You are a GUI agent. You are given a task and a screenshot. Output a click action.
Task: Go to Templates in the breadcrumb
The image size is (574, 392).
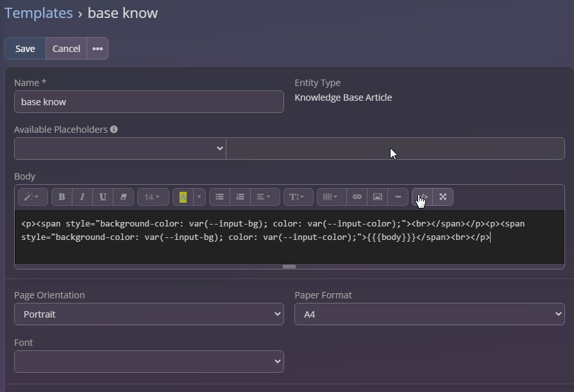coord(38,13)
